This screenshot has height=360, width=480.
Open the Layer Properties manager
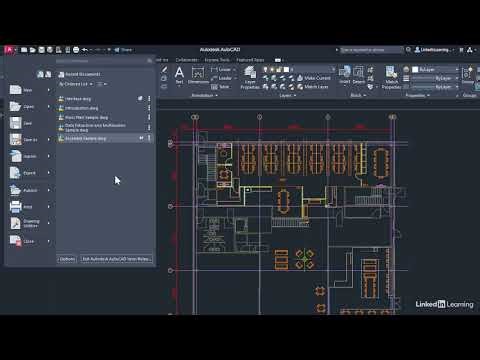[x=250, y=78]
